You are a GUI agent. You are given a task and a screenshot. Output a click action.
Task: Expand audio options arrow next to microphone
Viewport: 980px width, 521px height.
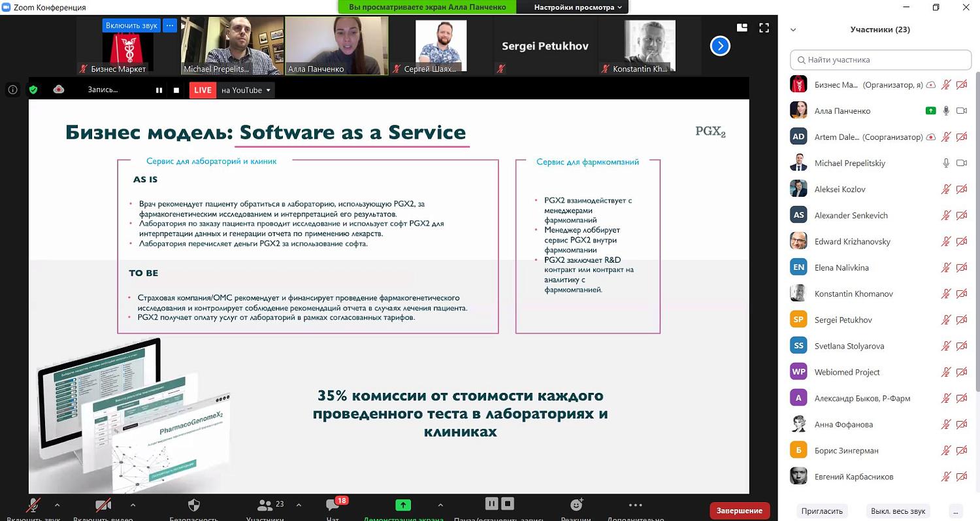pyautogui.click(x=57, y=505)
